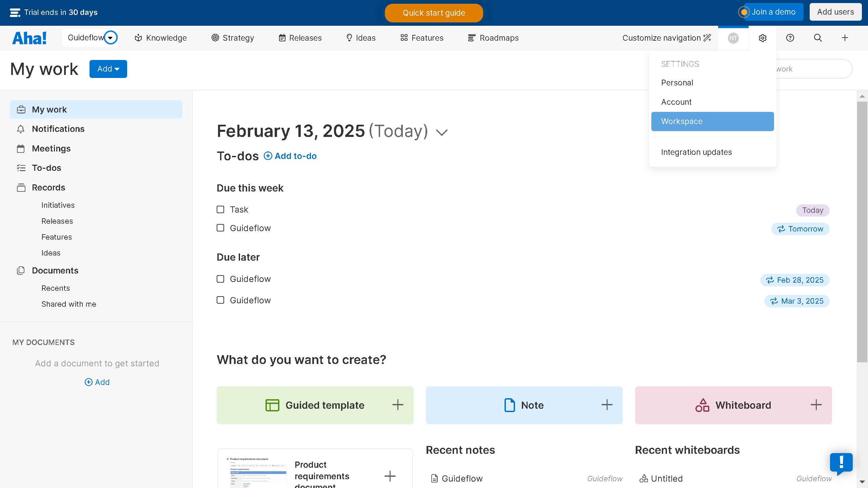Open the Add dropdown button
The image size is (868, 488).
point(108,69)
